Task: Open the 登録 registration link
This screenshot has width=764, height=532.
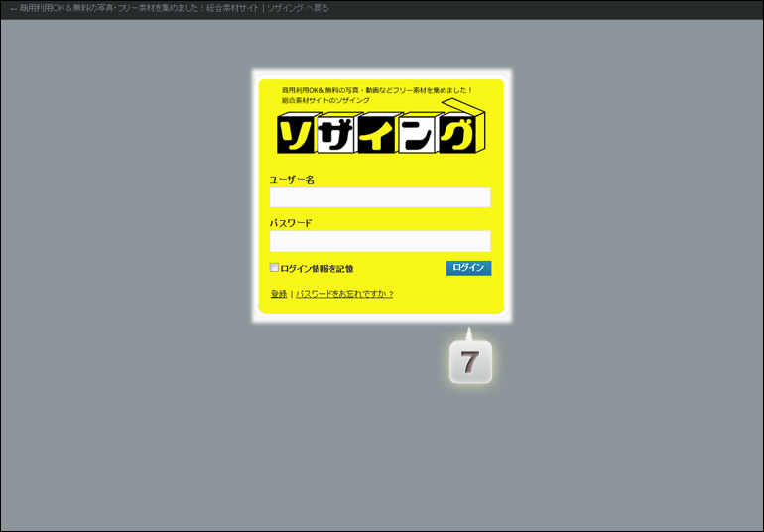Action: [279, 294]
